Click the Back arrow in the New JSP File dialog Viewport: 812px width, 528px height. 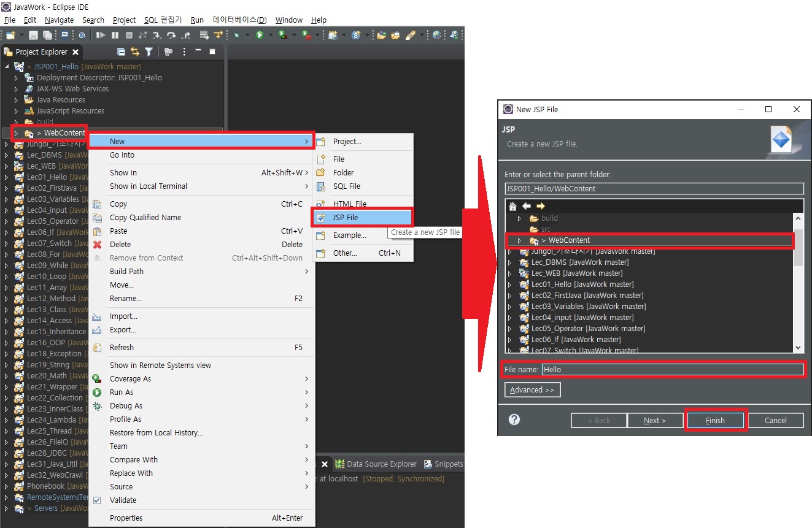[526, 206]
